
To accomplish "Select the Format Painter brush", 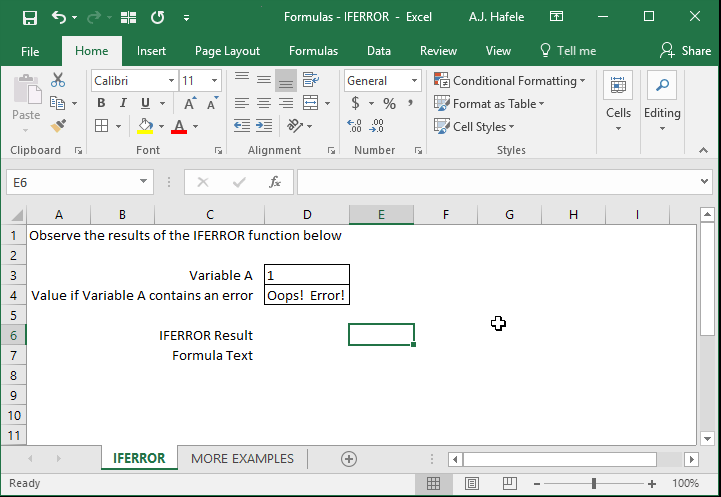I will 58,126.
